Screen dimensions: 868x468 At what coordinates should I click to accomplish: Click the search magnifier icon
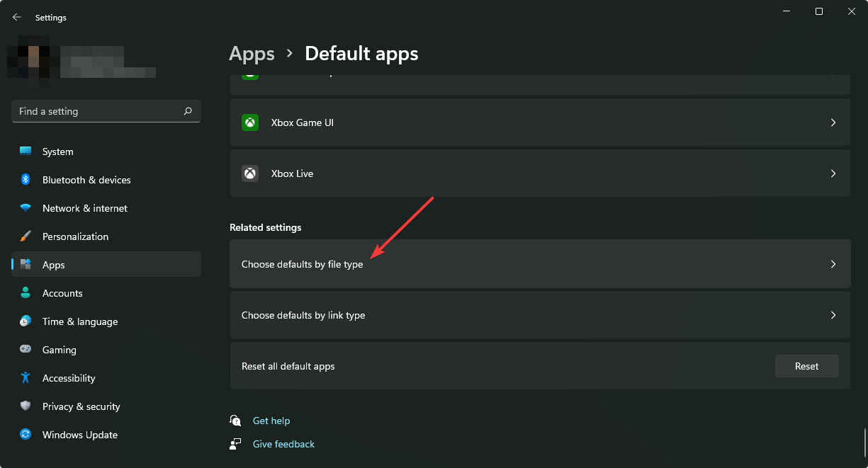(188, 111)
